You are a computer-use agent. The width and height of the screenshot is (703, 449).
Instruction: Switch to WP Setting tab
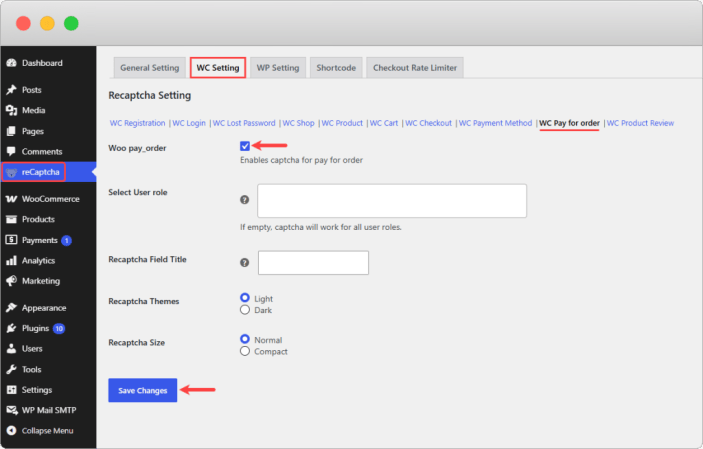click(278, 68)
